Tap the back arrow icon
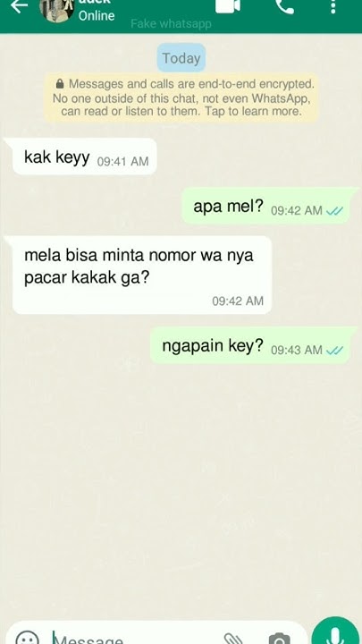Viewport: 362px width, 644px height. click(x=19, y=6)
